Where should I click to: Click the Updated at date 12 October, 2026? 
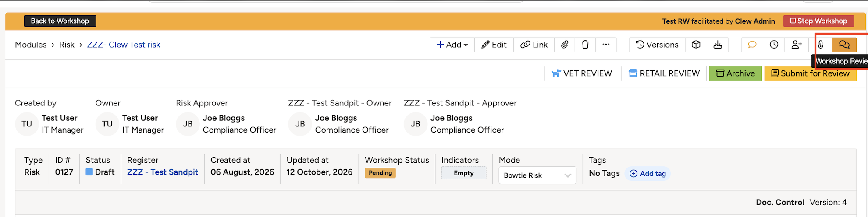(x=320, y=172)
